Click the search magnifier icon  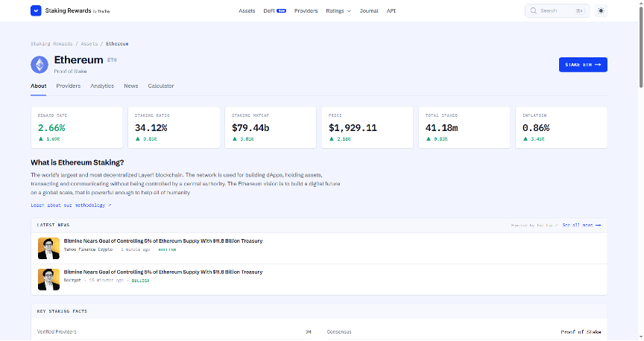pyautogui.click(x=533, y=10)
